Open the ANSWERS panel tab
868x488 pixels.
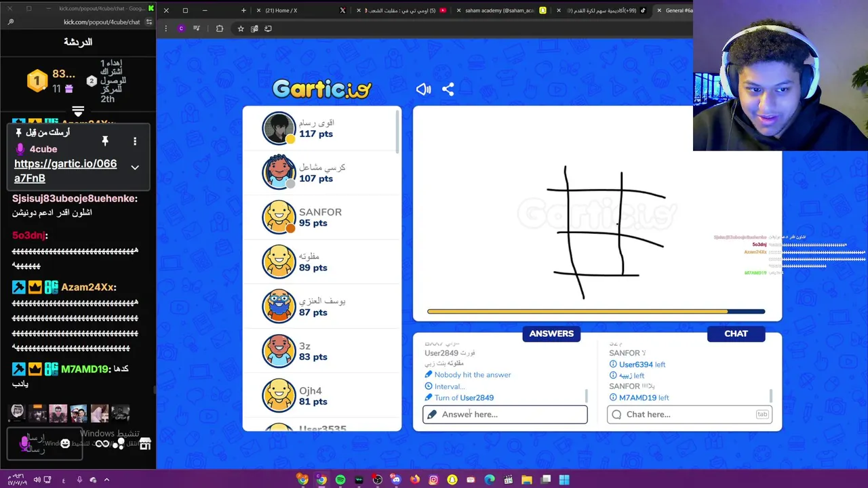coord(551,333)
